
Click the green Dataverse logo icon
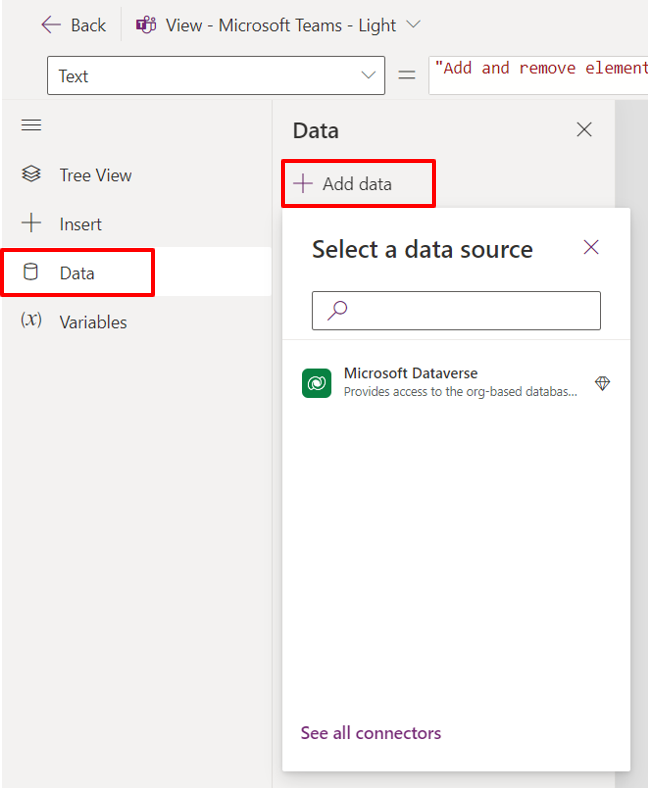pyautogui.click(x=317, y=383)
